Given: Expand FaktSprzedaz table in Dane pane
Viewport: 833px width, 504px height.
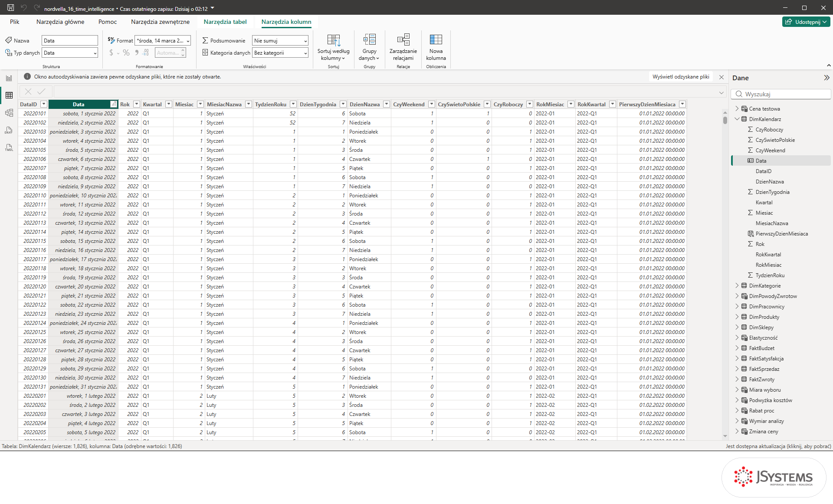Looking at the screenshot, I should tap(737, 369).
